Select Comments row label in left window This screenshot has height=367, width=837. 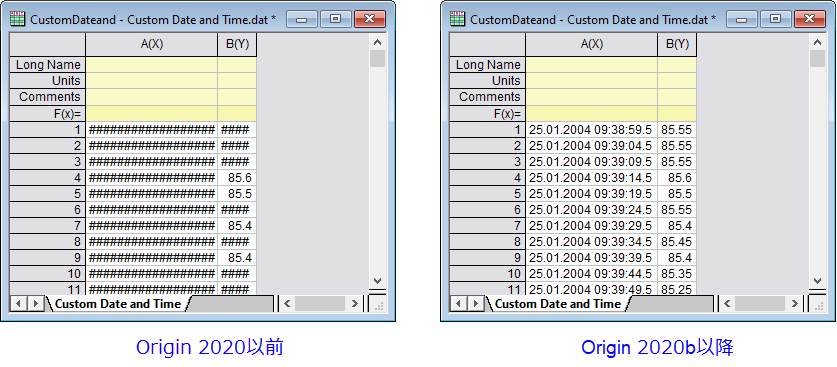[48, 97]
